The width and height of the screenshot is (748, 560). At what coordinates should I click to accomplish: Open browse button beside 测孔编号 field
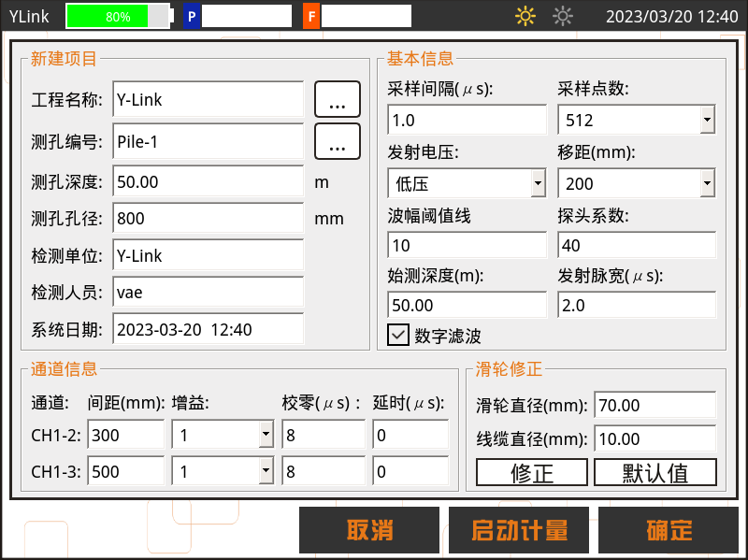[337, 141]
